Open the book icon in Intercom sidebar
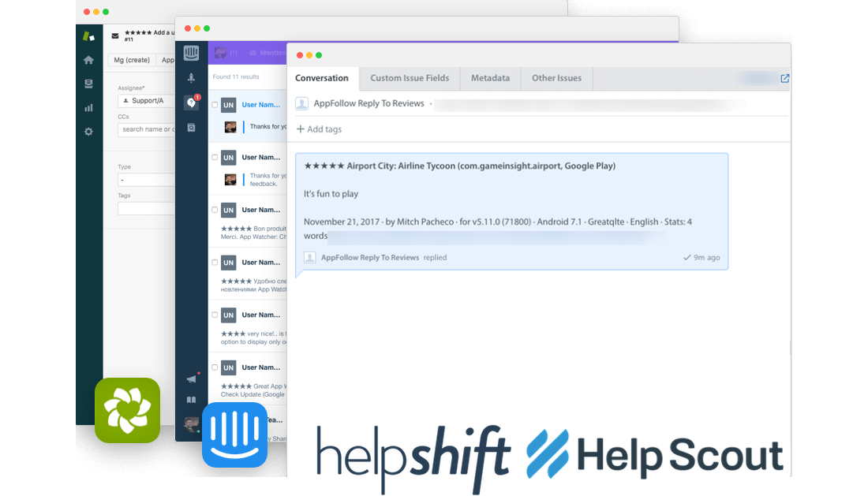This screenshot has width=868, height=496. [191, 400]
